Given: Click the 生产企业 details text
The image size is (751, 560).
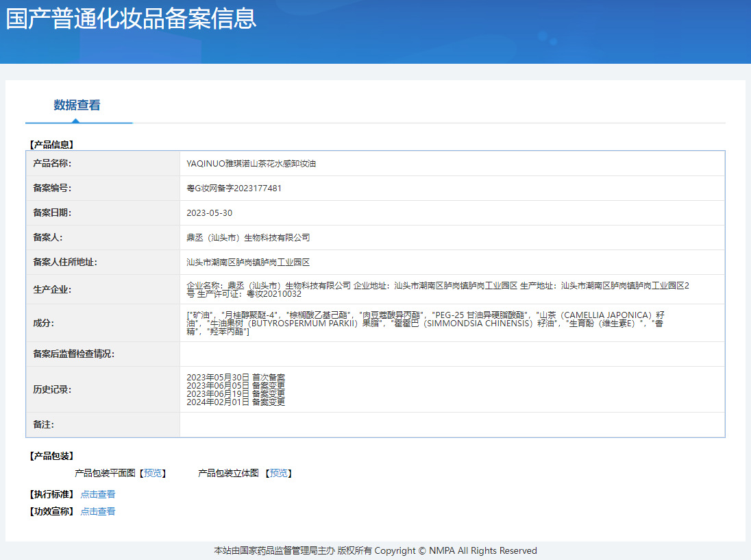Looking at the screenshot, I should point(437,290).
